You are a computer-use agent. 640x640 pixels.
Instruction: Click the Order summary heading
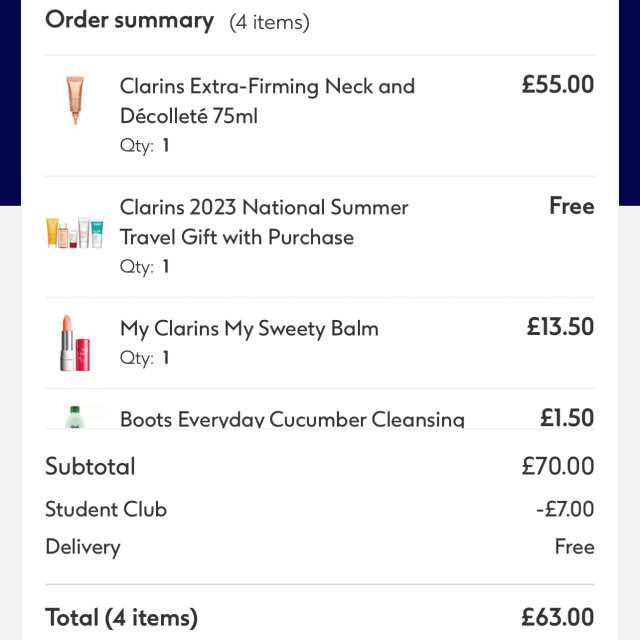(129, 20)
